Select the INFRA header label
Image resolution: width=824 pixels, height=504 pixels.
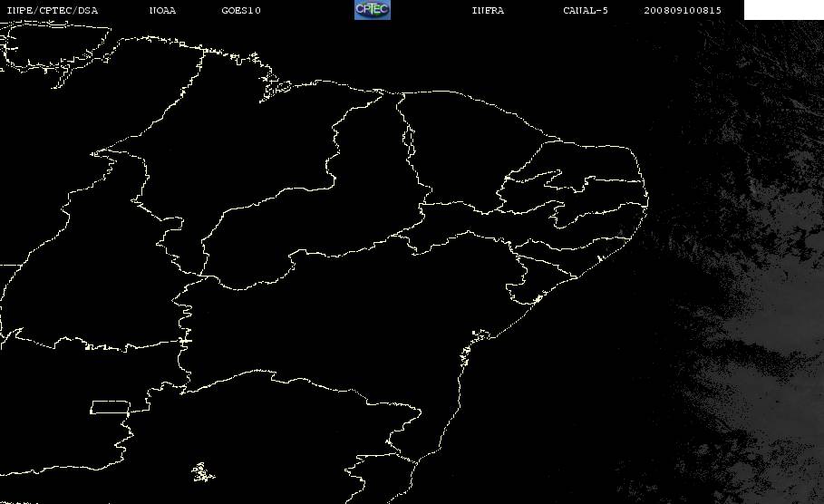pyautogui.click(x=488, y=11)
